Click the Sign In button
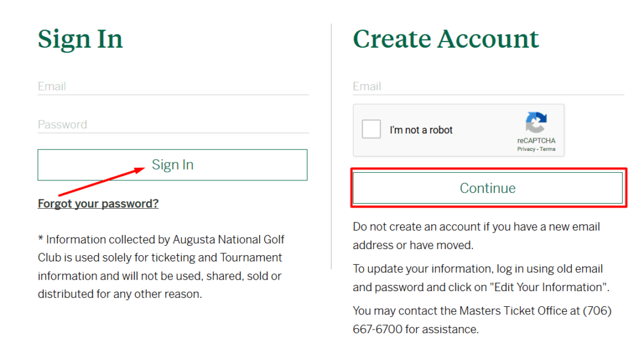Image resolution: width=644 pixels, height=359 pixels. (x=172, y=165)
